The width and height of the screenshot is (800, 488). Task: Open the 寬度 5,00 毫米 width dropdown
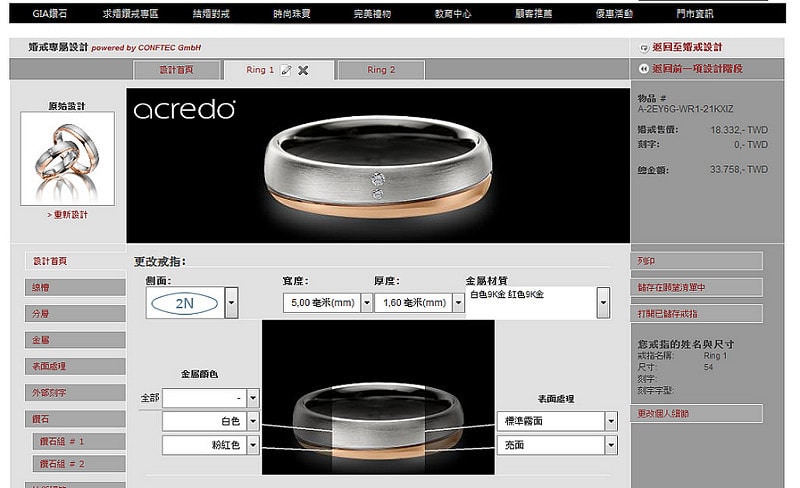(x=366, y=302)
